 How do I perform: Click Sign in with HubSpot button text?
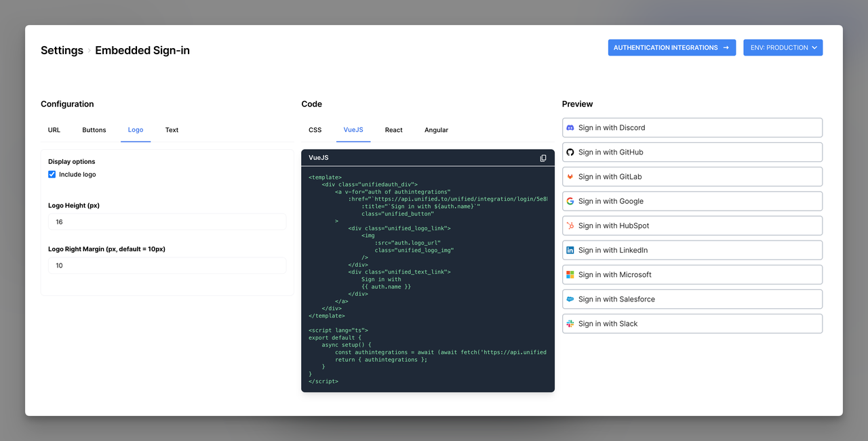coord(614,226)
